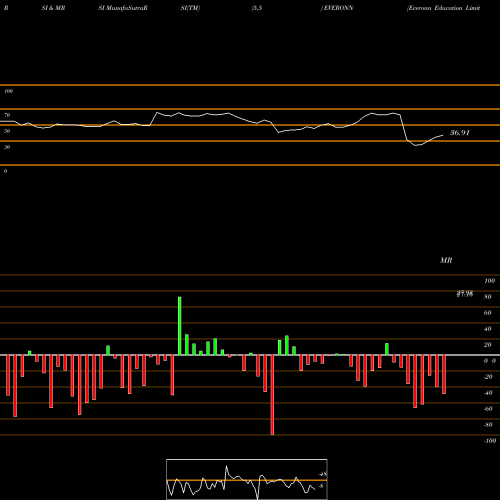The width and height of the screenshot is (500, 500).
Task: Click the SI(TM) header label
Action: click(190, 8)
